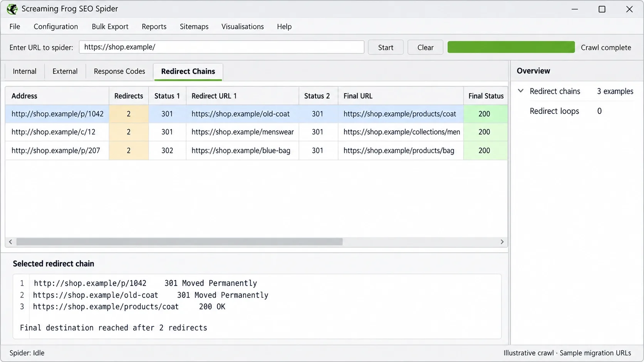Click the 'Spider: Idle' status bar text
The image size is (644, 362).
[27, 353]
